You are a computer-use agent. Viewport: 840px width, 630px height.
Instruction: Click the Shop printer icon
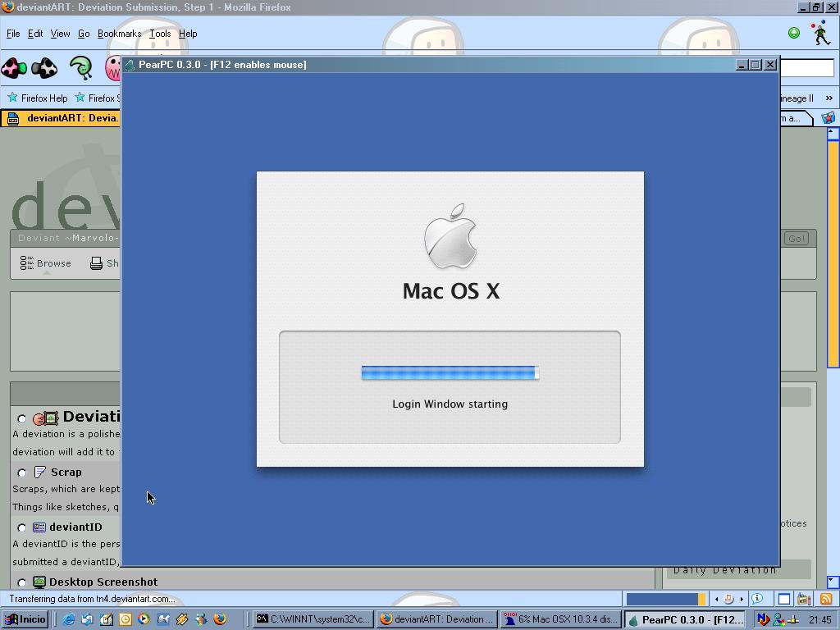(x=97, y=263)
